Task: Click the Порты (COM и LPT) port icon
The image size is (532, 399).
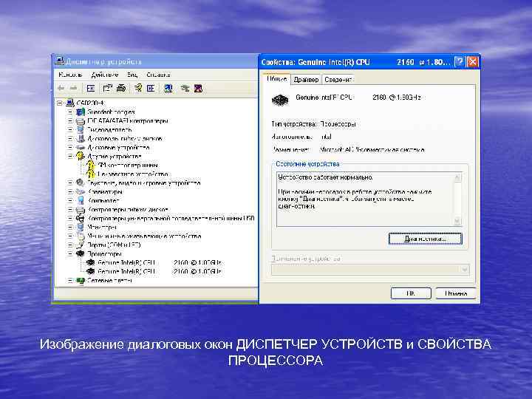Action: coord(81,245)
